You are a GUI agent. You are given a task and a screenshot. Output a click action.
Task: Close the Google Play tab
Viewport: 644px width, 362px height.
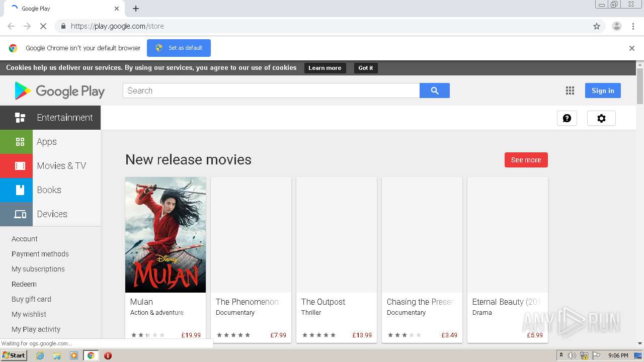tap(117, 9)
